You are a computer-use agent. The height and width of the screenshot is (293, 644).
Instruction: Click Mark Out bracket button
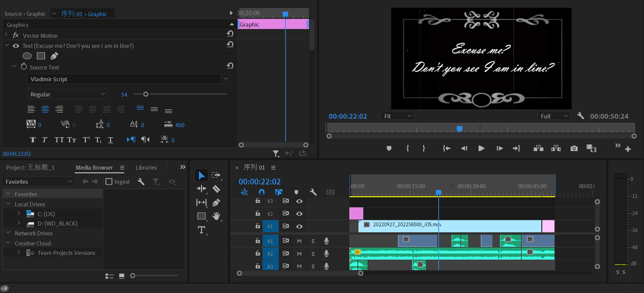click(x=423, y=148)
